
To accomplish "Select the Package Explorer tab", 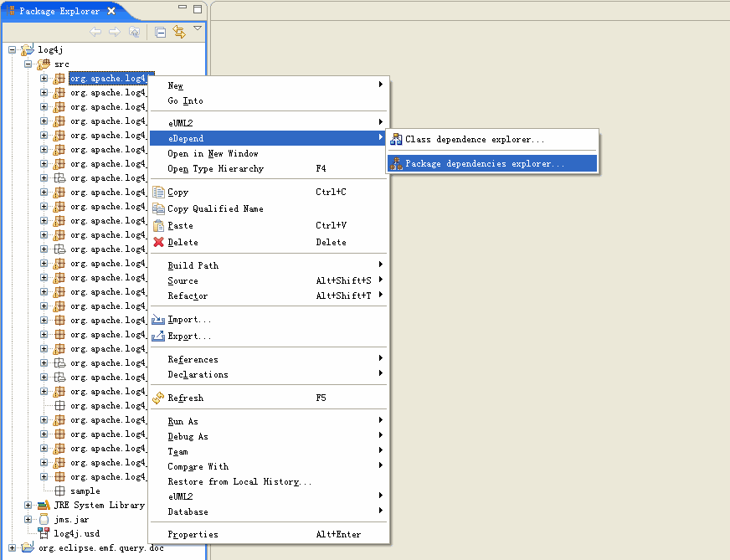I will coord(59,11).
